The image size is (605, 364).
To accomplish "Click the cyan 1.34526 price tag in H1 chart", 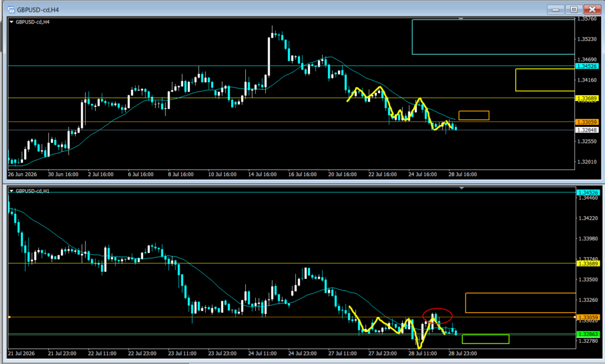I will point(588,193).
